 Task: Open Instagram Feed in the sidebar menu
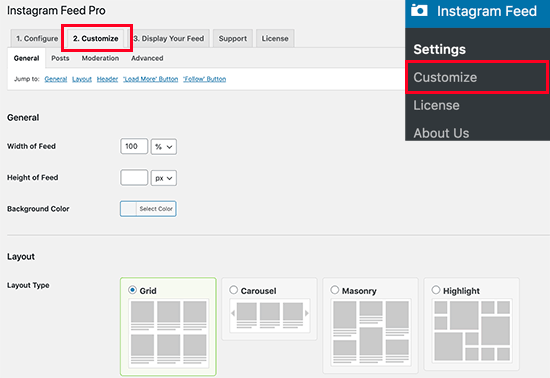[x=477, y=11]
